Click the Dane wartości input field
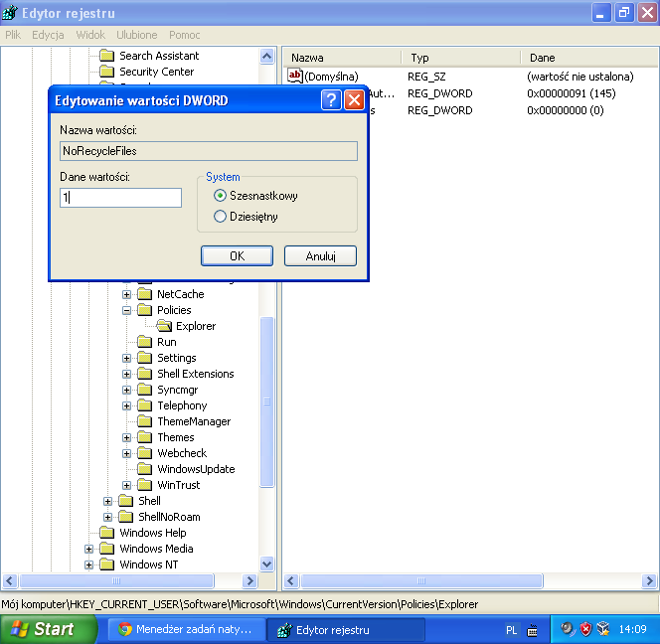Viewport: 660px width, 644px height. click(120, 198)
